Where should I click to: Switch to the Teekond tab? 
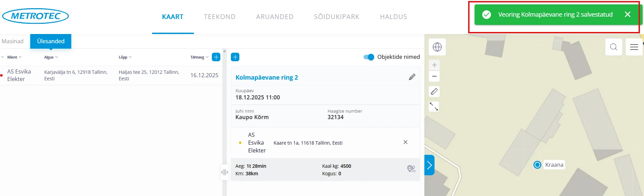pos(220,17)
